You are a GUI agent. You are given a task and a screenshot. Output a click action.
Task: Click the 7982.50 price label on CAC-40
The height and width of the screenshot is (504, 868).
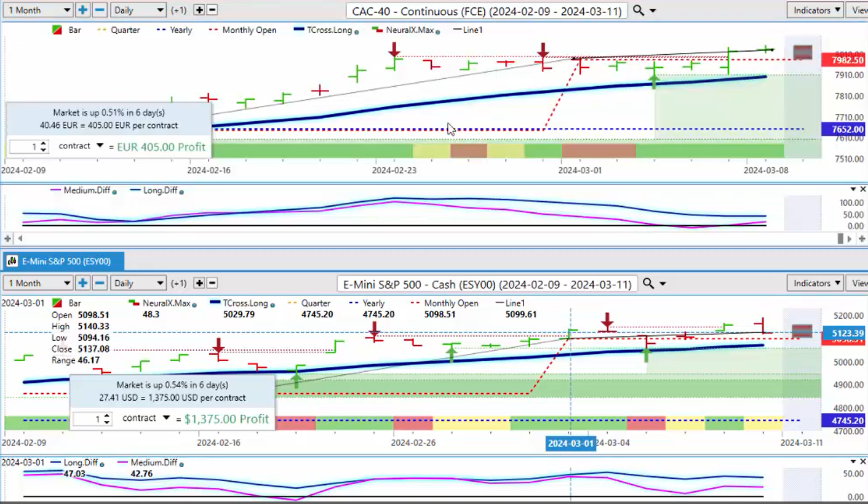[843, 60]
